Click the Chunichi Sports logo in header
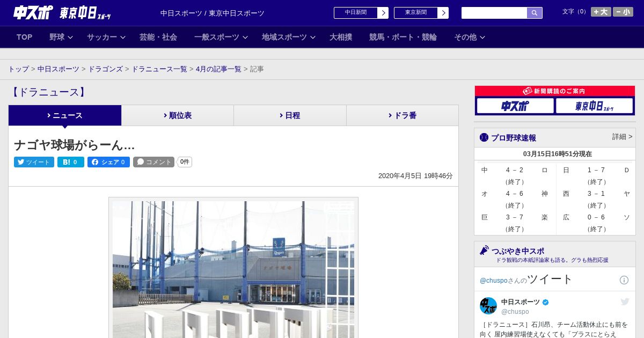 [33, 13]
